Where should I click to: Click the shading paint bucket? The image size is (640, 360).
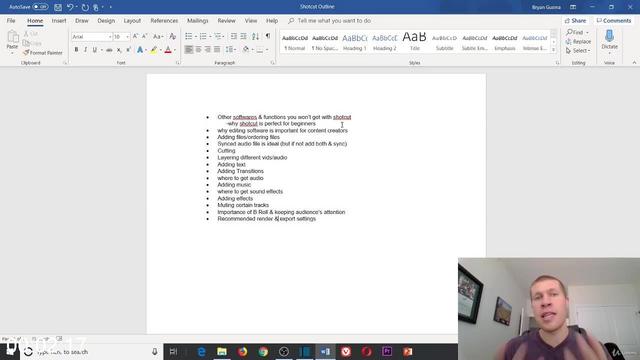coord(246,49)
